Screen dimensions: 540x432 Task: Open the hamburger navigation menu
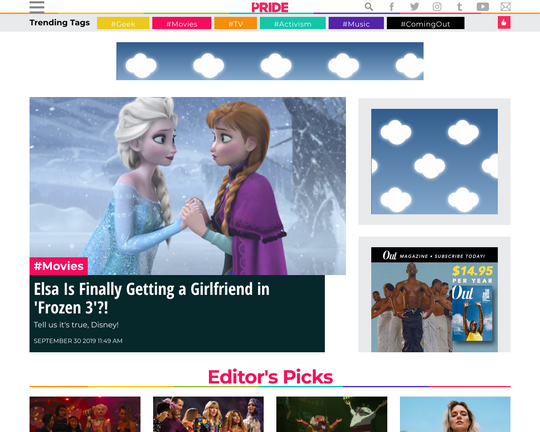pos(37,7)
